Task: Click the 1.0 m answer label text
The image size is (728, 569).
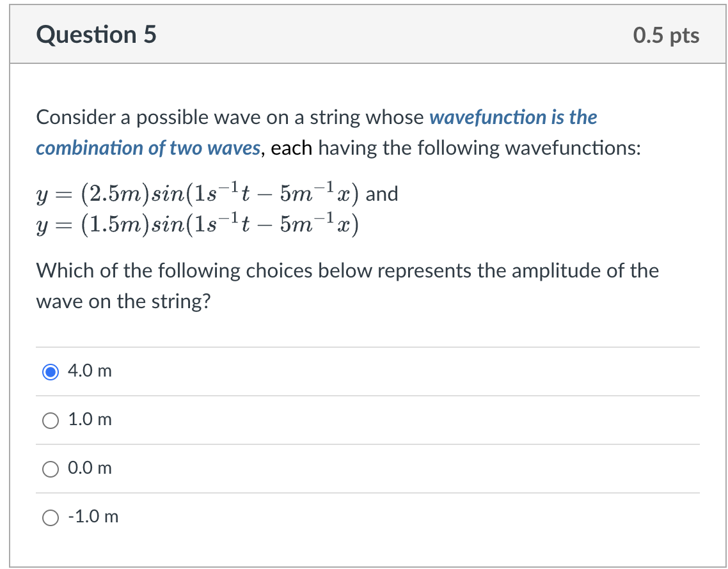Action: [x=89, y=419]
